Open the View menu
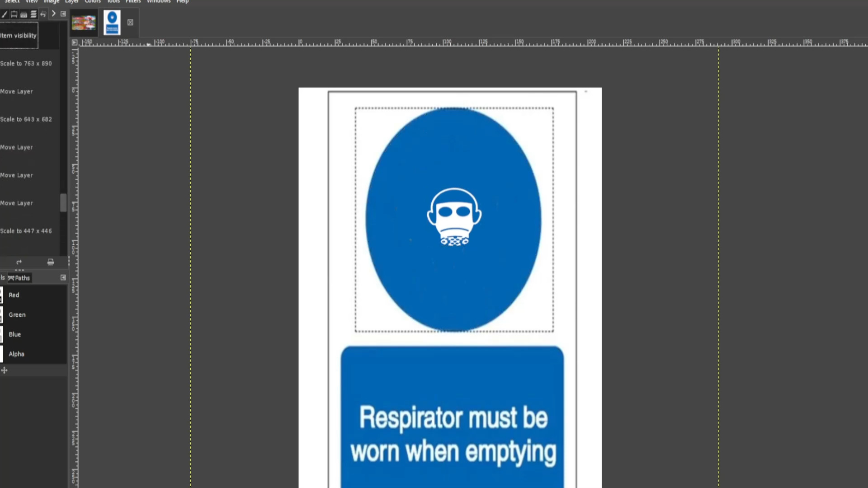This screenshot has width=868, height=488. [32, 2]
